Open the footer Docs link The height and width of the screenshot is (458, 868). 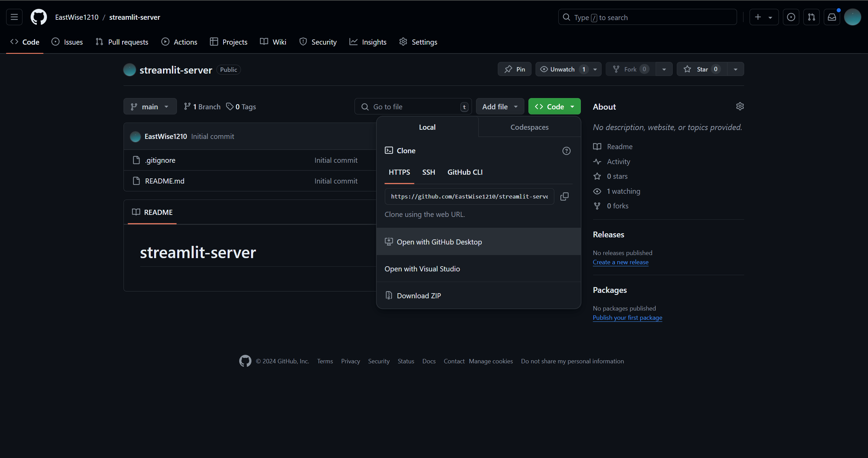(x=429, y=361)
